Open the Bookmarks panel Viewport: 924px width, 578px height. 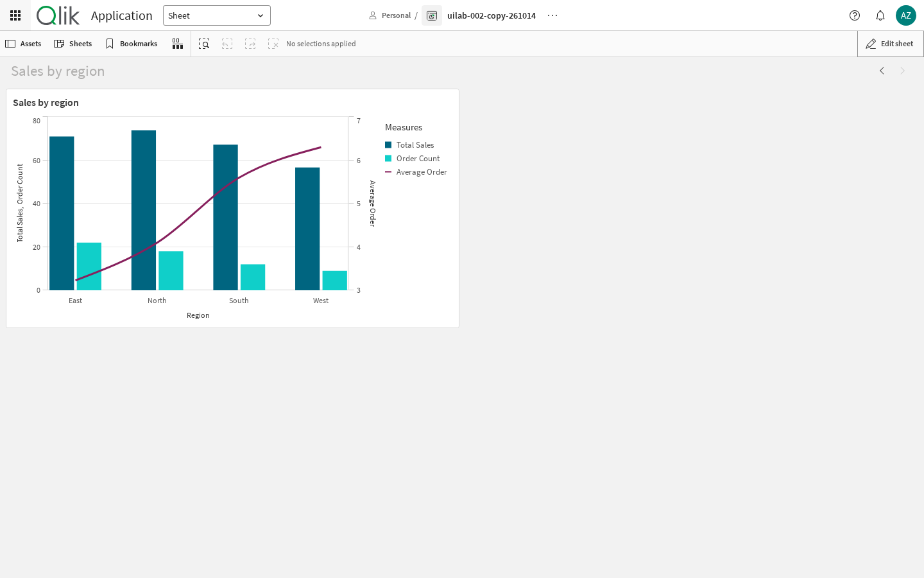pyautogui.click(x=132, y=44)
